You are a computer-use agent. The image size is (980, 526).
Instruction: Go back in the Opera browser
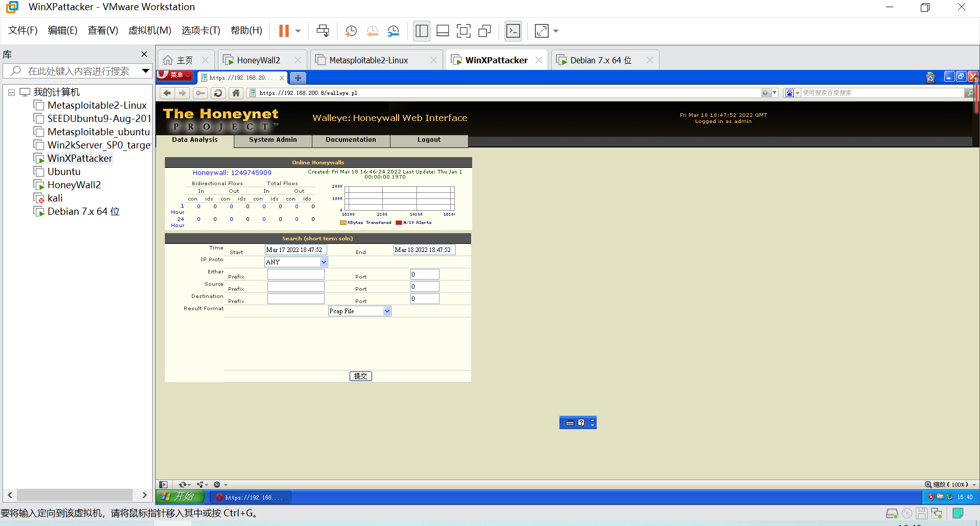(x=167, y=93)
